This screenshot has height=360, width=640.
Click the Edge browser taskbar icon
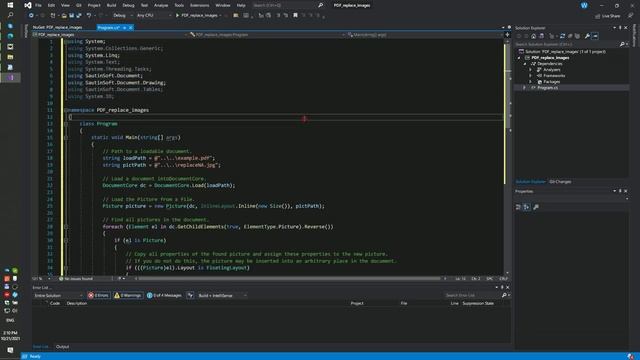[x=10, y=36]
